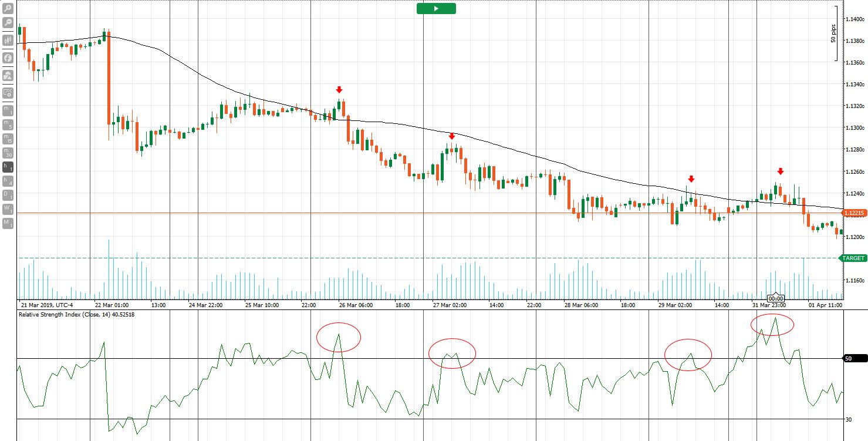Click the 1.12000 price axis value
868x441 pixels.
click(x=855, y=237)
